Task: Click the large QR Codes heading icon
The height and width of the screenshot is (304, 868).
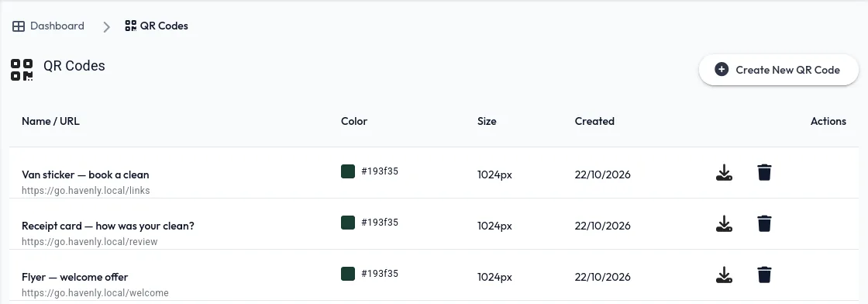Action: [x=22, y=70]
